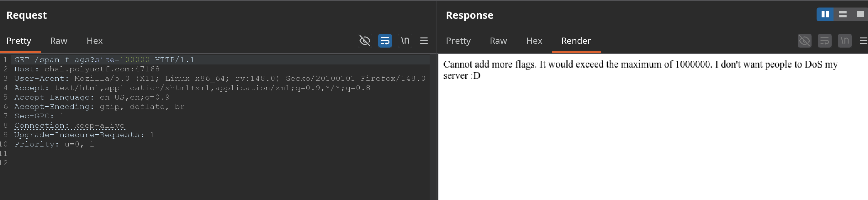
Task: Click the Accept: text/html header line
Action: click(193, 88)
